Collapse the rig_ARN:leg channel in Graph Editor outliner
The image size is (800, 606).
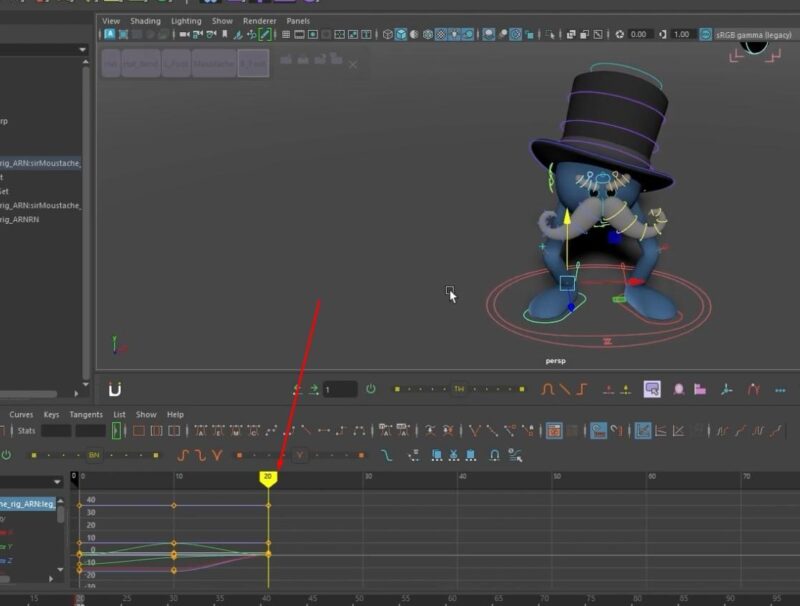[6, 503]
